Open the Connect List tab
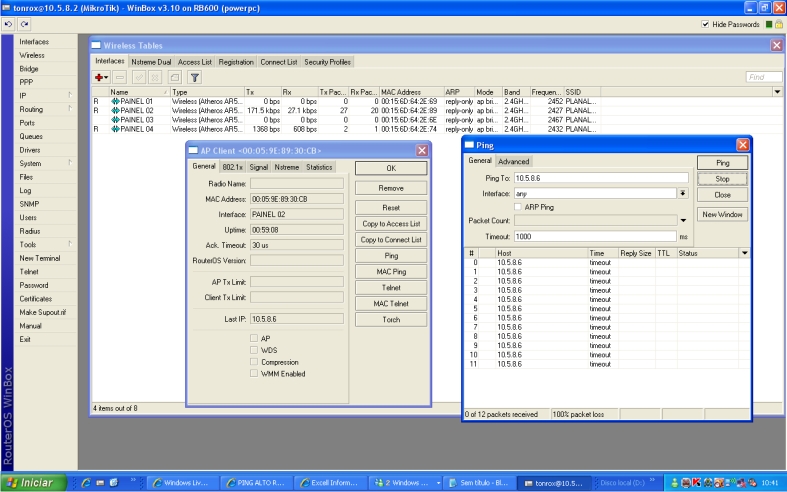This screenshot has height=492, width=787. click(279, 62)
